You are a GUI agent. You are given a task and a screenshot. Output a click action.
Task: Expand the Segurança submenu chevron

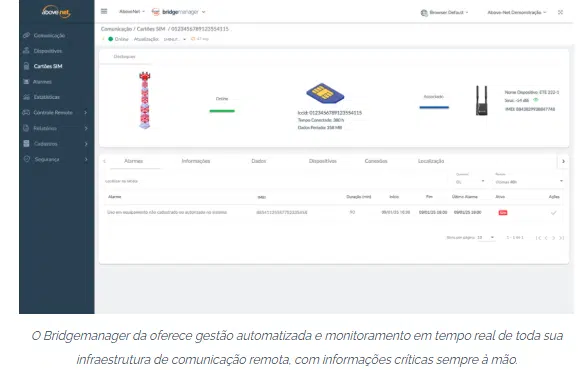click(86, 159)
